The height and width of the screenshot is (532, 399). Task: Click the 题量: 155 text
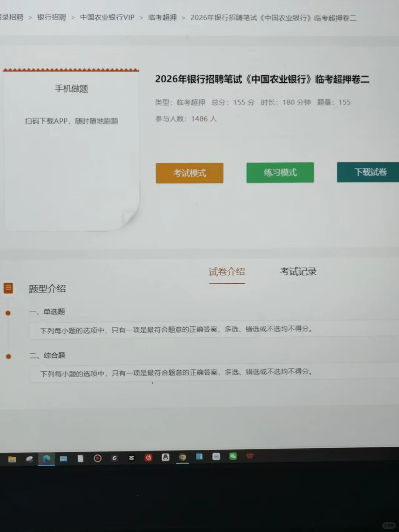pos(334,102)
